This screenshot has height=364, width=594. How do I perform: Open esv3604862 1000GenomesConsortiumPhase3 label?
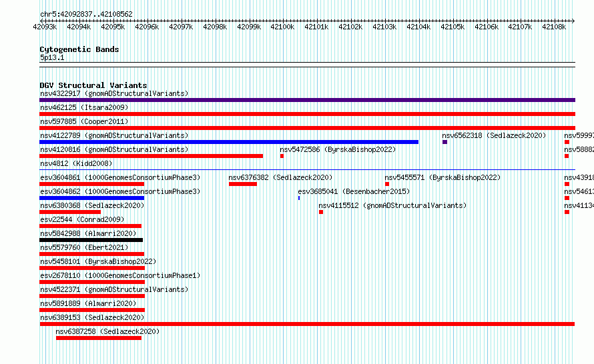[x=120, y=191]
